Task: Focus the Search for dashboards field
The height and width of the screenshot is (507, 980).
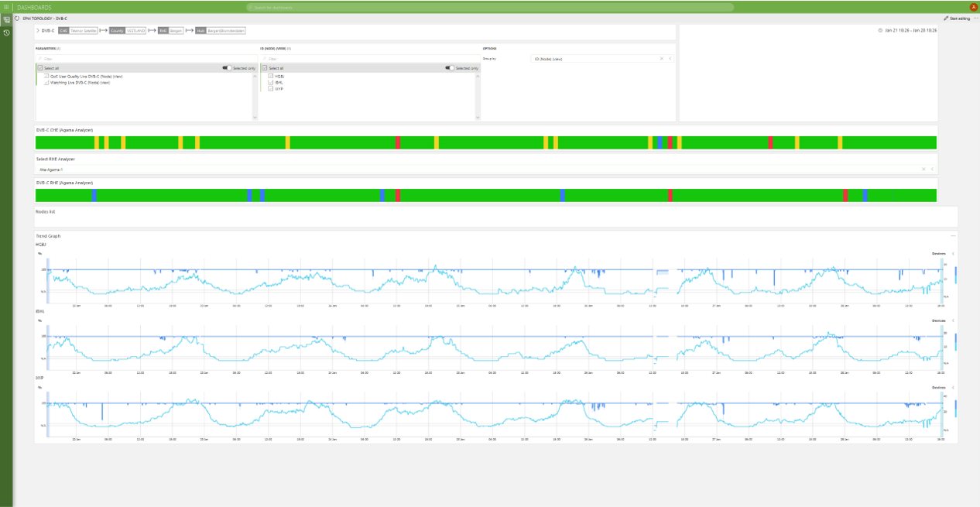Action: click(x=489, y=7)
